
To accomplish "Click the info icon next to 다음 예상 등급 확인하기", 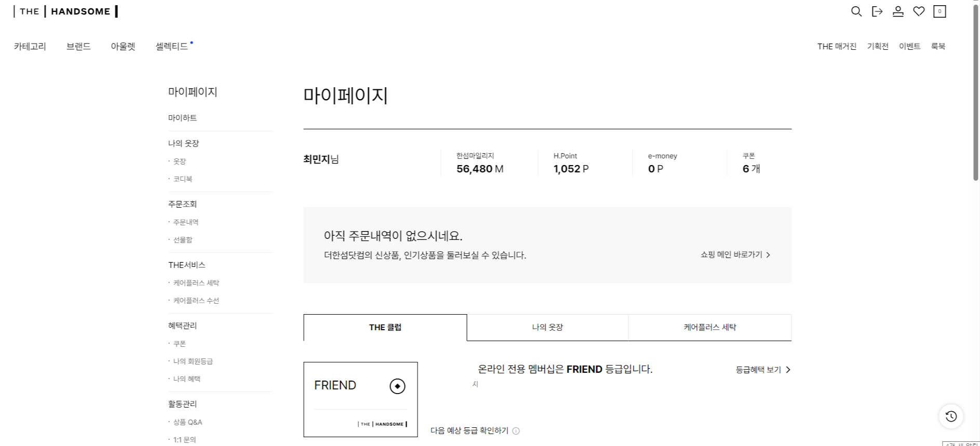I will coord(516,430).
